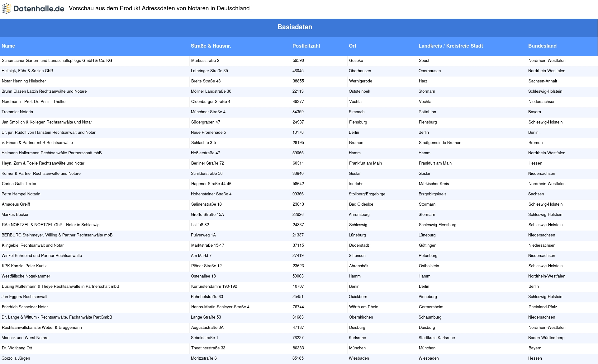Select postal code 80333
This screenshot has width=598, height=364.
298,348
